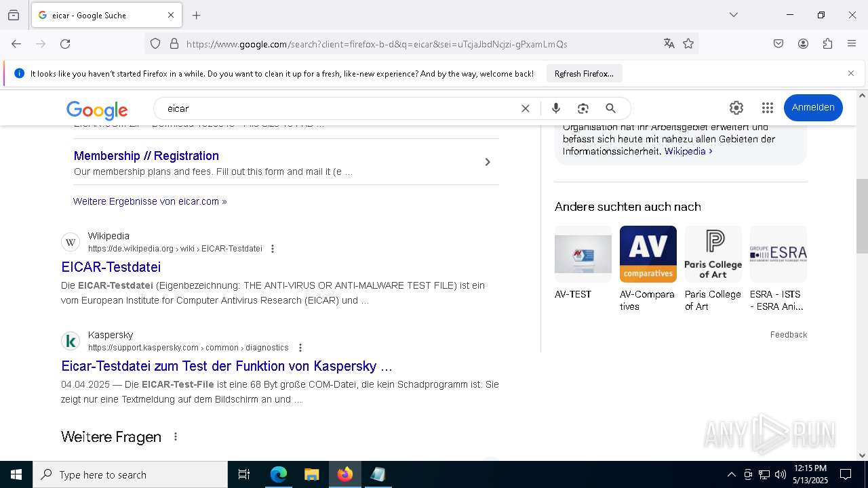The height and width of the screenshot is (488, 868).
Task: Click the Wikipedia site name text
Action: click(x=108, y=236)
